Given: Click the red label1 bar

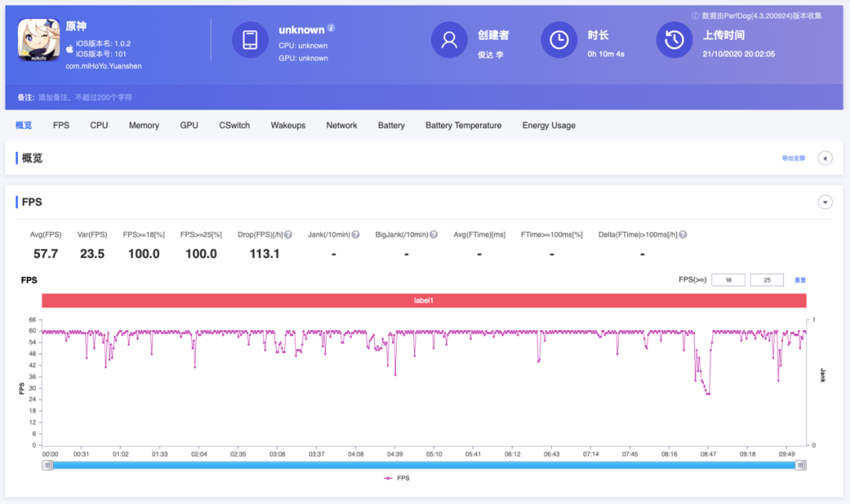Looking at the screenshot, I should coord(424,300).
